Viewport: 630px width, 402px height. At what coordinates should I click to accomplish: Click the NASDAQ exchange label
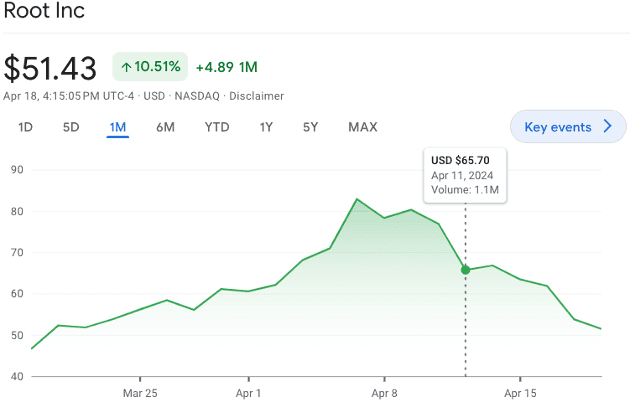coord(197,96)
